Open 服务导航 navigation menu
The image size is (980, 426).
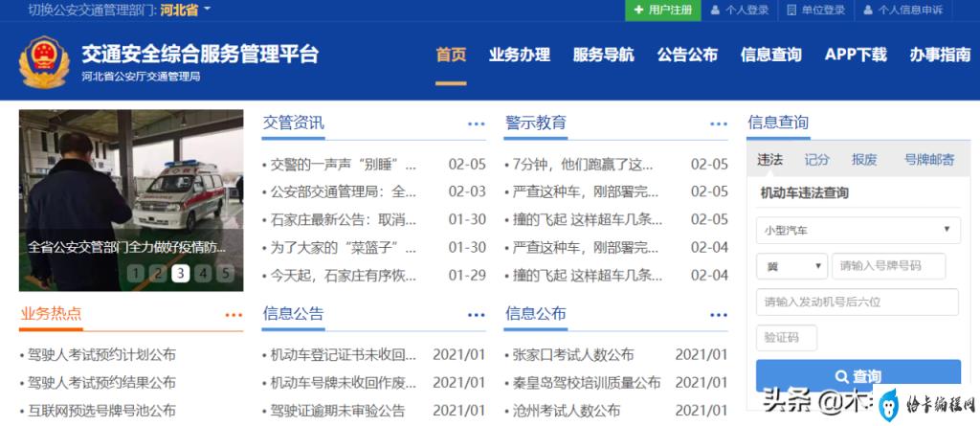(x=603, y=56)
